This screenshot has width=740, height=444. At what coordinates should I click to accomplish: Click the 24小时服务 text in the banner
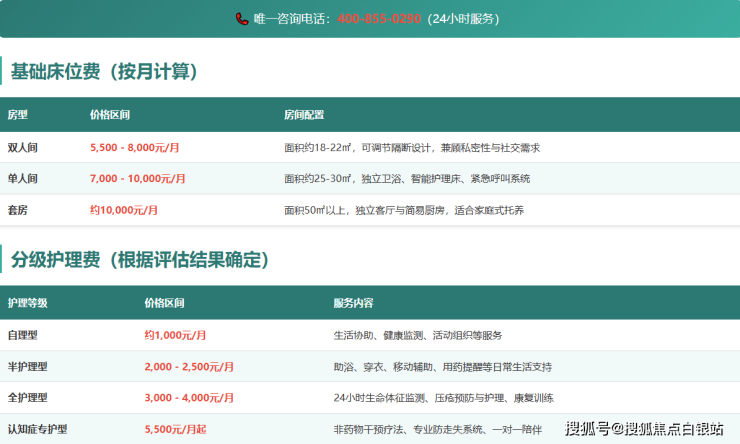coord(463,19)
